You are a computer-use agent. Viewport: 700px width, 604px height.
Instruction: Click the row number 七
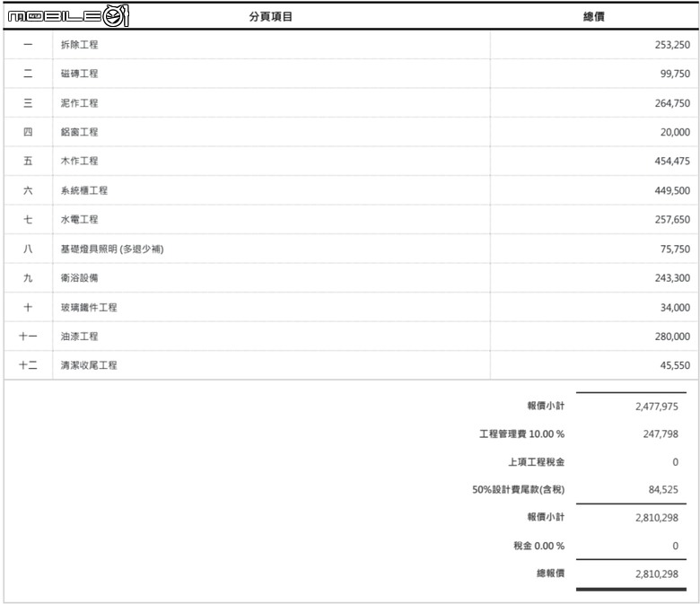[x=28, y=220]
